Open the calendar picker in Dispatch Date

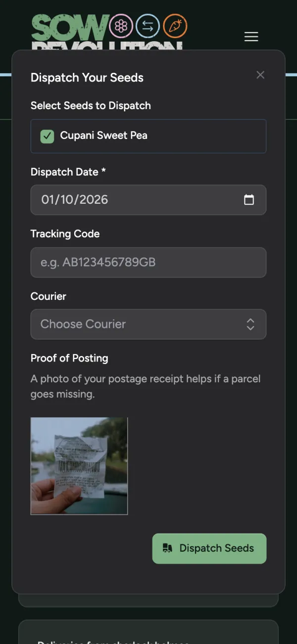249,200
